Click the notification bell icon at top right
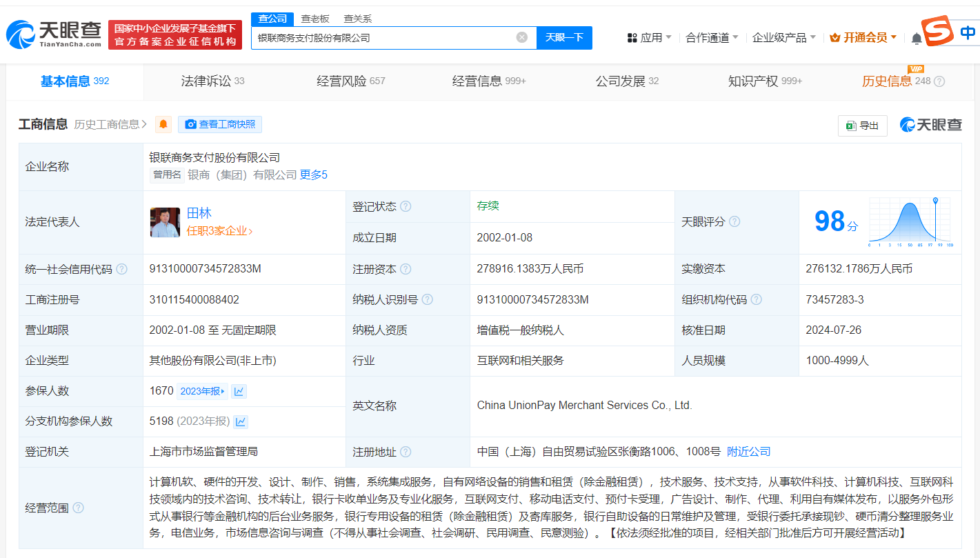This screenshot has width=980, height=558. (x=917, y=38)
